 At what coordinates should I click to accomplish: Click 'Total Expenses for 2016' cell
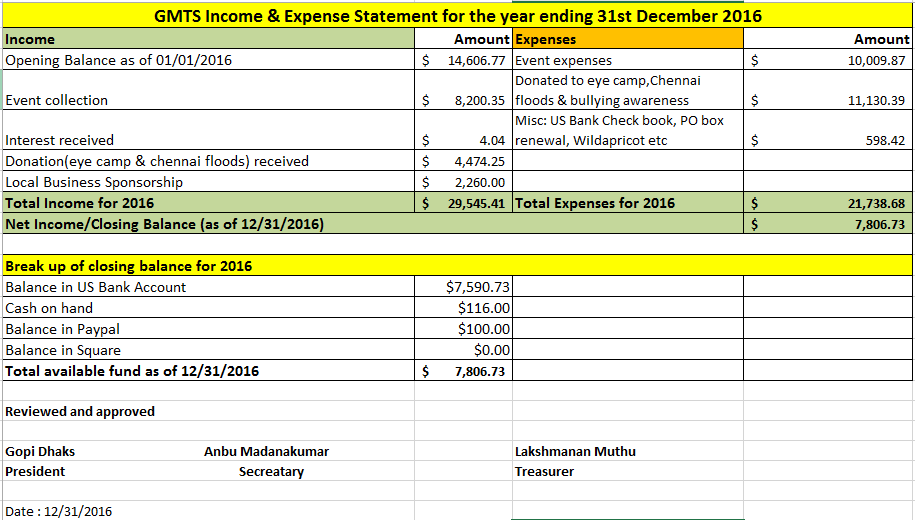click(x=628, y=203)
